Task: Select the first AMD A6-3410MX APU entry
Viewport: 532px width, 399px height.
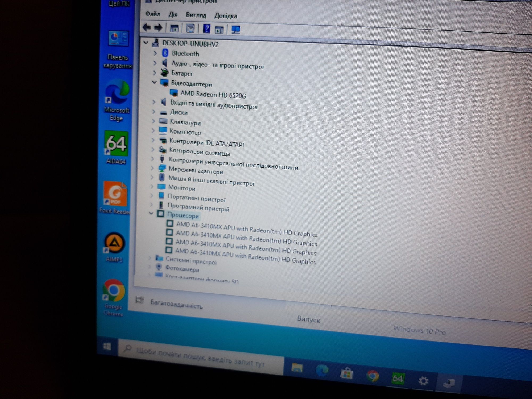Action: click(247, 229)
